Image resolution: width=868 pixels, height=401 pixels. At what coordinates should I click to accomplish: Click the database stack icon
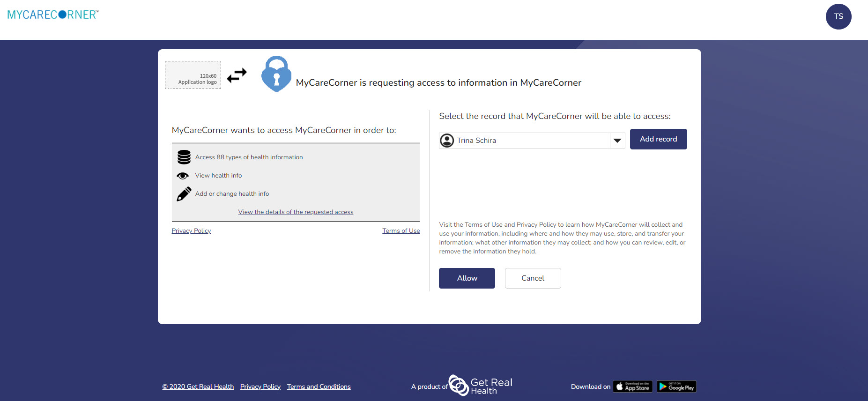coord(184,157)
